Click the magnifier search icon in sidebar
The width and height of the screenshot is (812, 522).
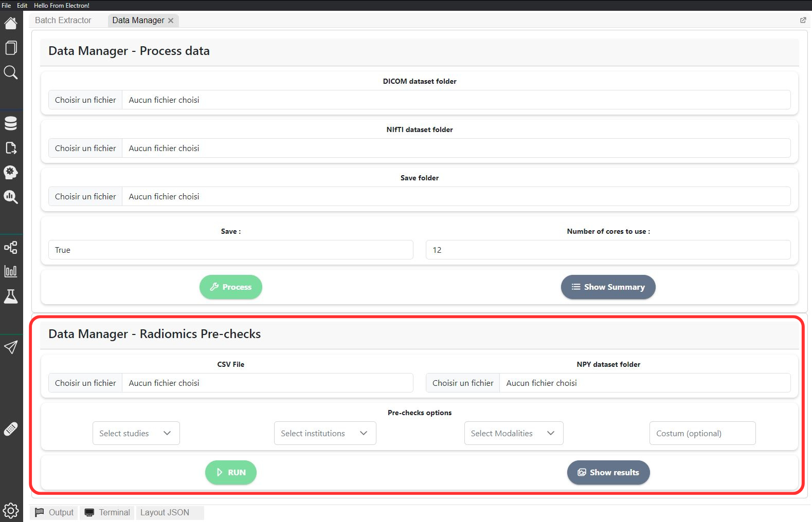point(11,72)
